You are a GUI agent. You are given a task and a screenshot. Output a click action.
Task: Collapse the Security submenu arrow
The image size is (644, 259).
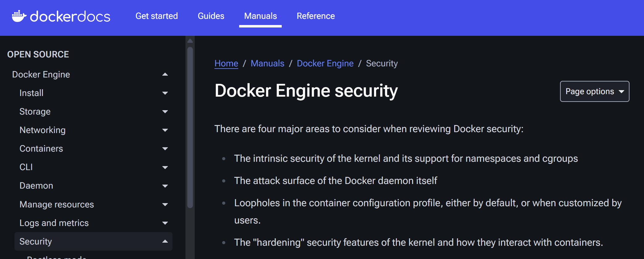[165, 241]
